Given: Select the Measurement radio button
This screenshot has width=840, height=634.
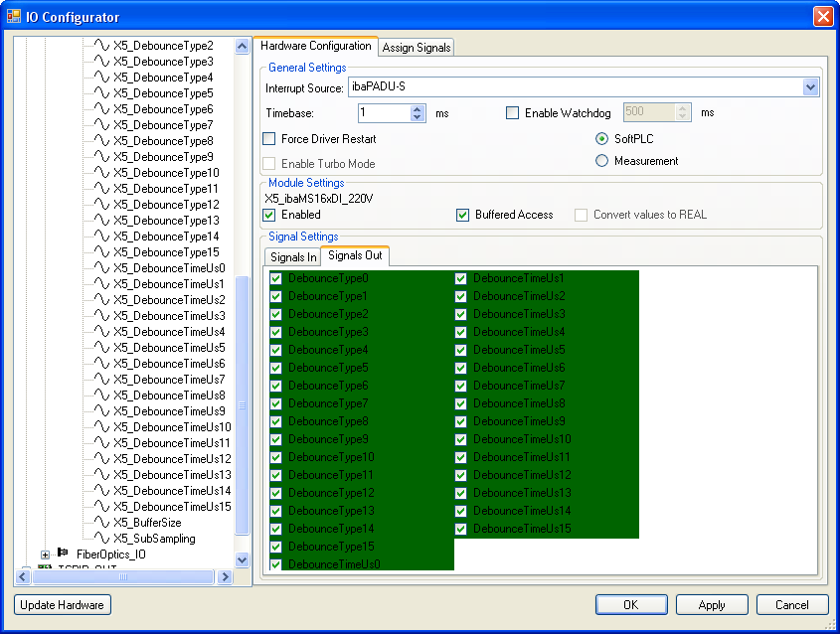Looking at the screenshot, I should [601, 161].
